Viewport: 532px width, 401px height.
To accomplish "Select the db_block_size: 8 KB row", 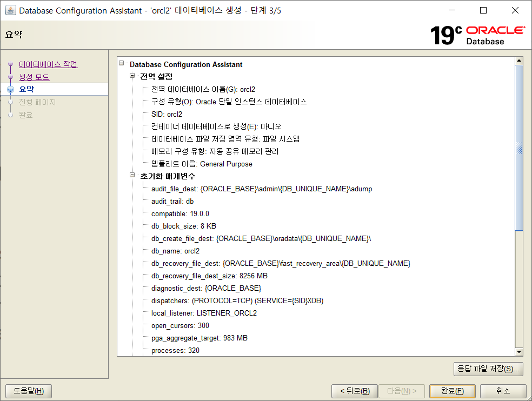I will (x=184, y=226).
